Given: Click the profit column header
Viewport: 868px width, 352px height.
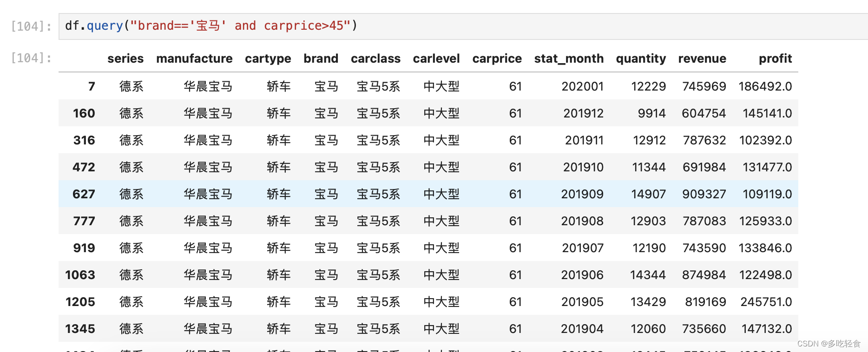Looking at the screenshot, I should [x=775, y=59].
